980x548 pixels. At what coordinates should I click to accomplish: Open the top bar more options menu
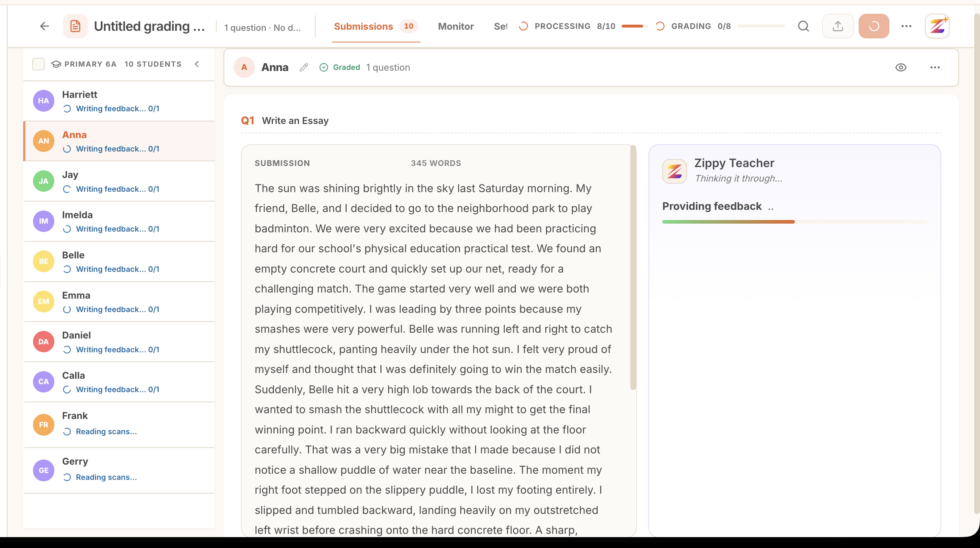[x=906, y=26]
